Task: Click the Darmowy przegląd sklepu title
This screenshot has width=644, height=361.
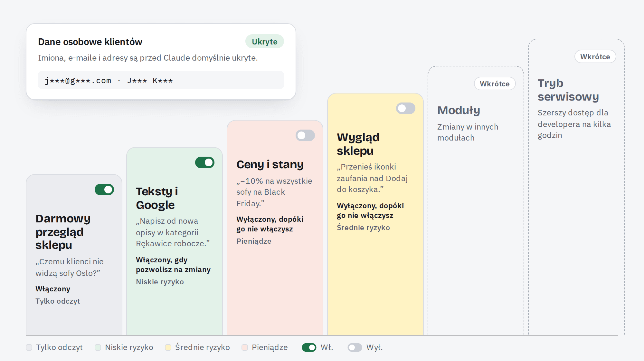Action: [63, 232]
